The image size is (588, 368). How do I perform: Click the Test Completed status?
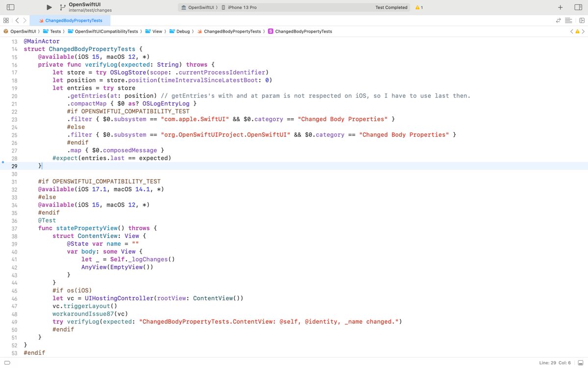[x=391, y=7]
